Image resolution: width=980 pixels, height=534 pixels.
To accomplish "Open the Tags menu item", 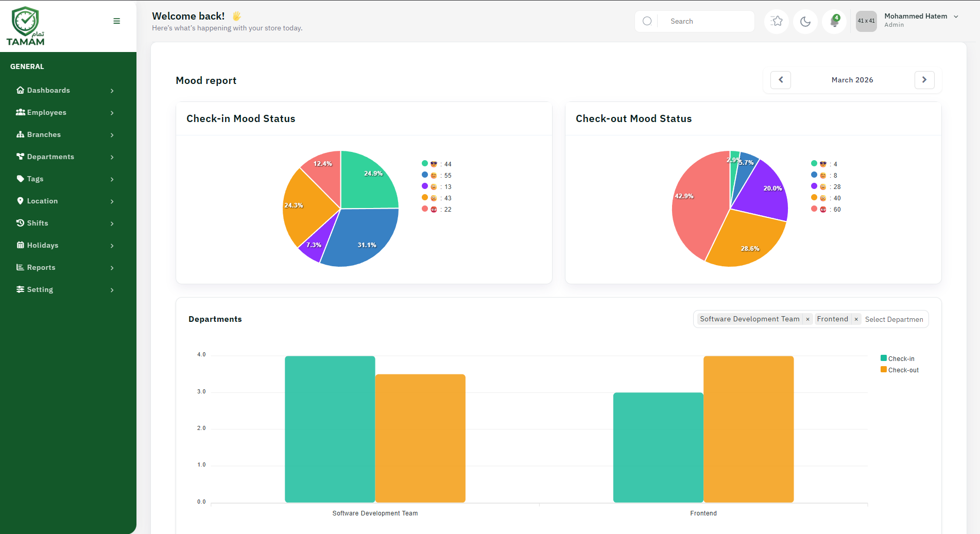I will coord(20,179).
